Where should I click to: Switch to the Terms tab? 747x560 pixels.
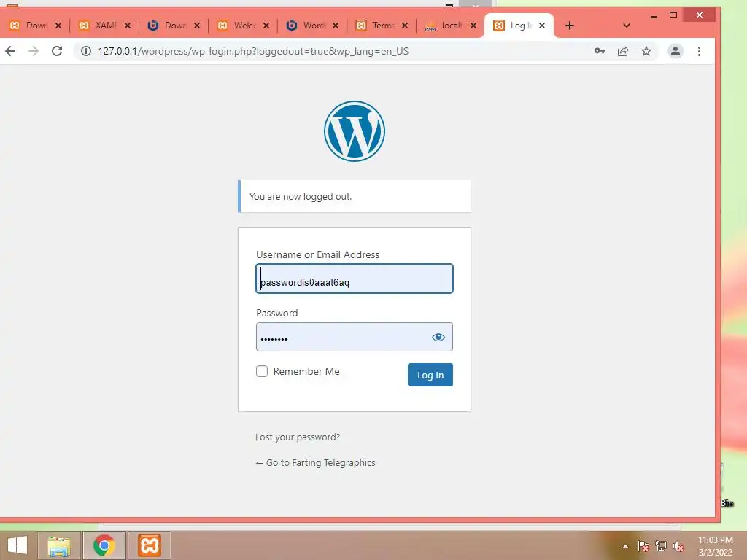click(376, 26)
